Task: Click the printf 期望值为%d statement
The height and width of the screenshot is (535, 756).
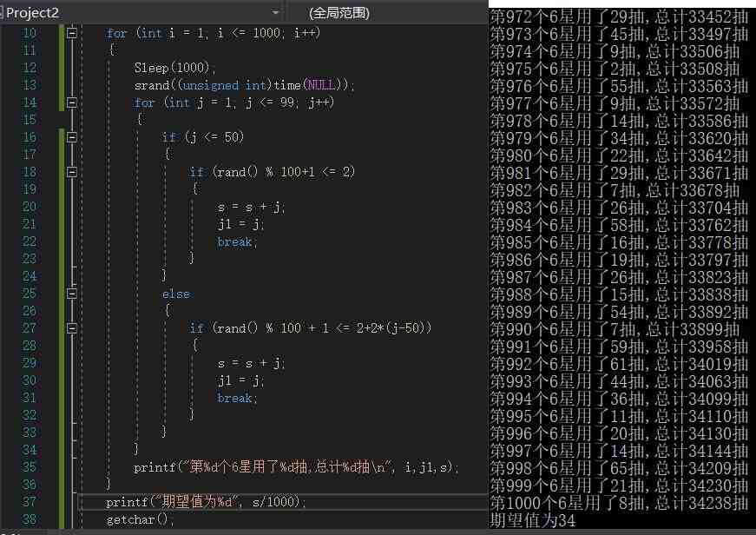Action: [x=206, y=502]
